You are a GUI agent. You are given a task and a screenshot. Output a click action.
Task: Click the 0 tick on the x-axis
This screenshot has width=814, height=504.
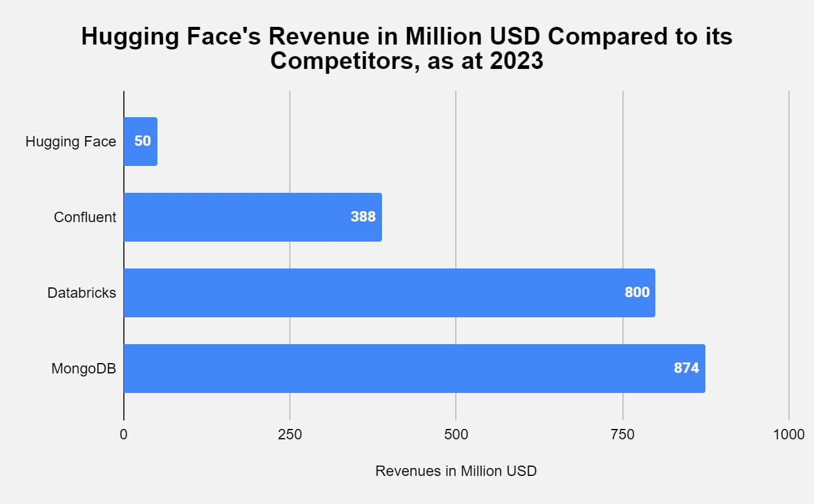tap(124, 436)
